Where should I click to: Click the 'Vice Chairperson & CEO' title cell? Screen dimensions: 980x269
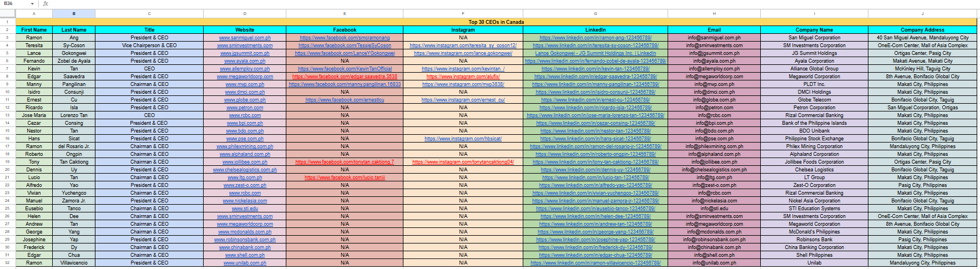(x=149, y=45)
